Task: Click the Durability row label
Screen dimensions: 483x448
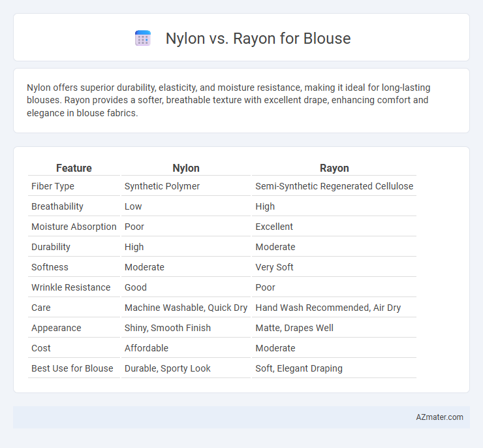Action: (51, 247)
